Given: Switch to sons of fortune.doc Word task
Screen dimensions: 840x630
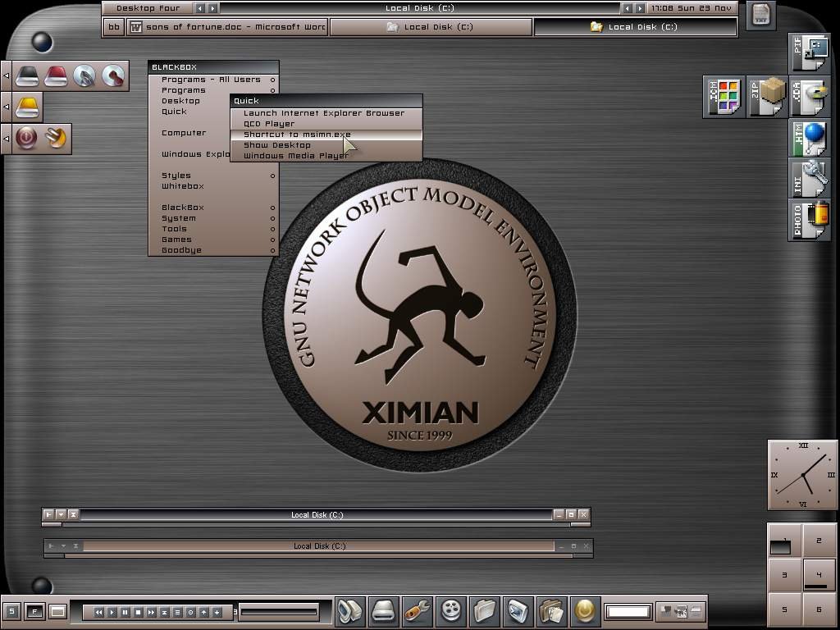Looking at the screenshot, I should coord(227,27).
